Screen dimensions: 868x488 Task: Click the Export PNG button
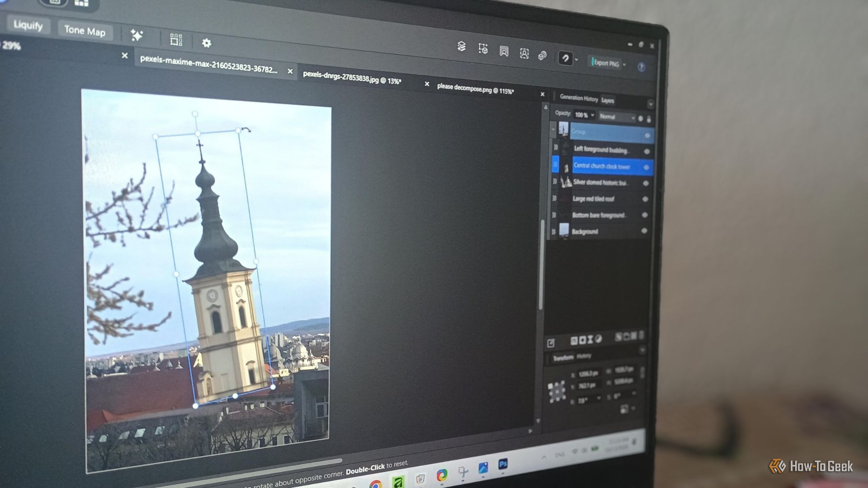[x=606, y=63]
